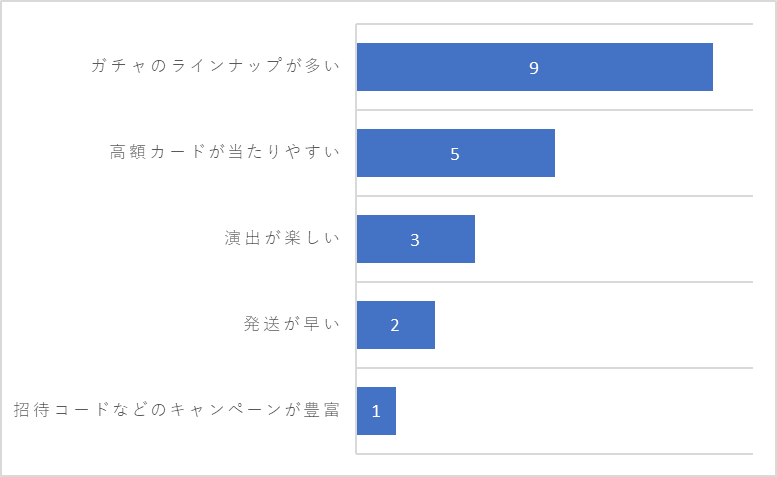Image resolution: width=777 pixels, height=477 pixels.
Task: Click the data label 9 inside top bar
Action: point(534,68)
